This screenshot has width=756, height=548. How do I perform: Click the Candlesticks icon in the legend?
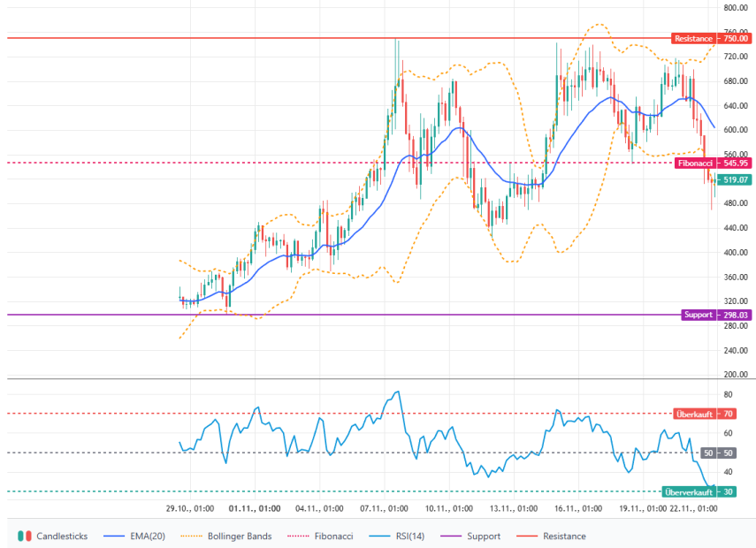coord(25,536)
